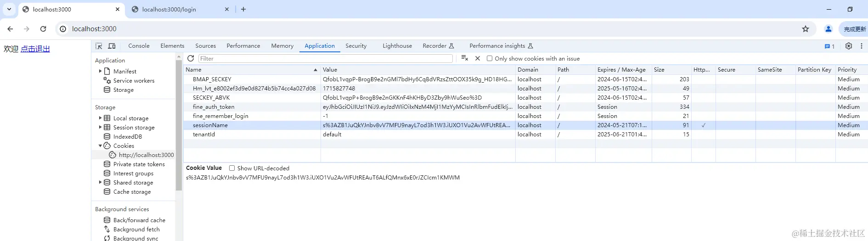Select IndexedDB in the sidebar
This screenshot has width=868, height=241.
[128, 136]
